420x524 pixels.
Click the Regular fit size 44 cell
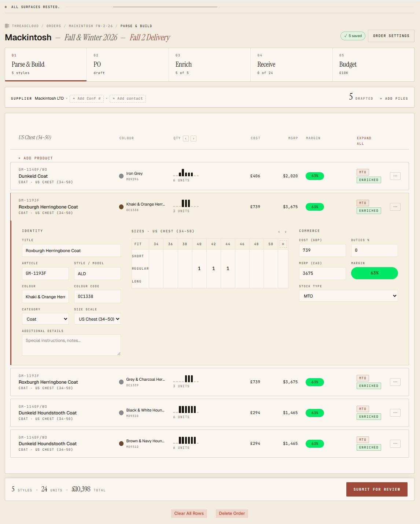(228, 269)
